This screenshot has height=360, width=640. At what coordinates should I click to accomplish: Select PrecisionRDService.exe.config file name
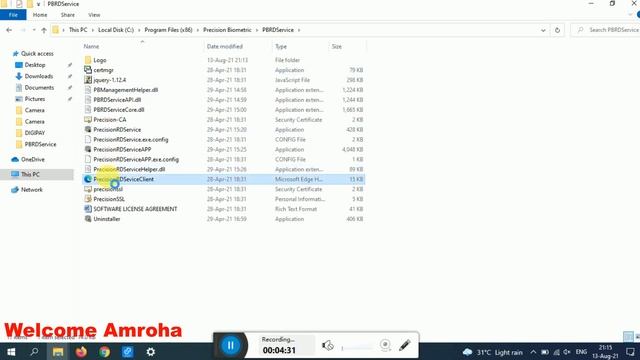tap(131, 140)
